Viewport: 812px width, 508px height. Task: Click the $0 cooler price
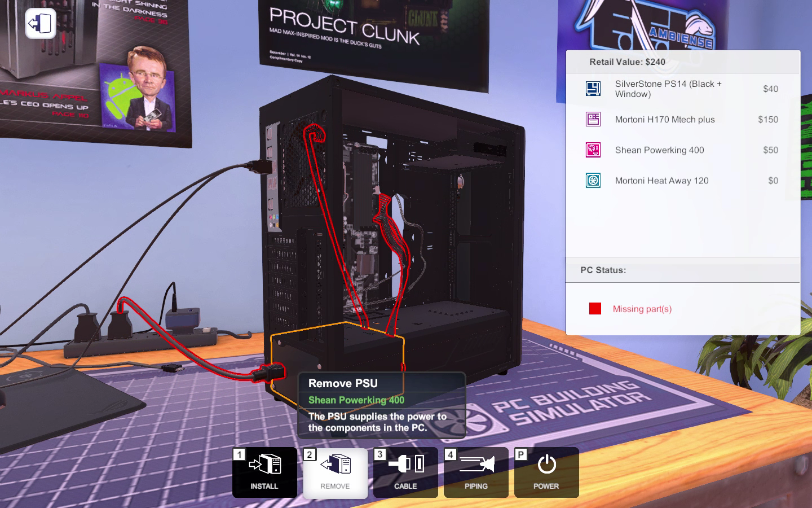(773, 181)
